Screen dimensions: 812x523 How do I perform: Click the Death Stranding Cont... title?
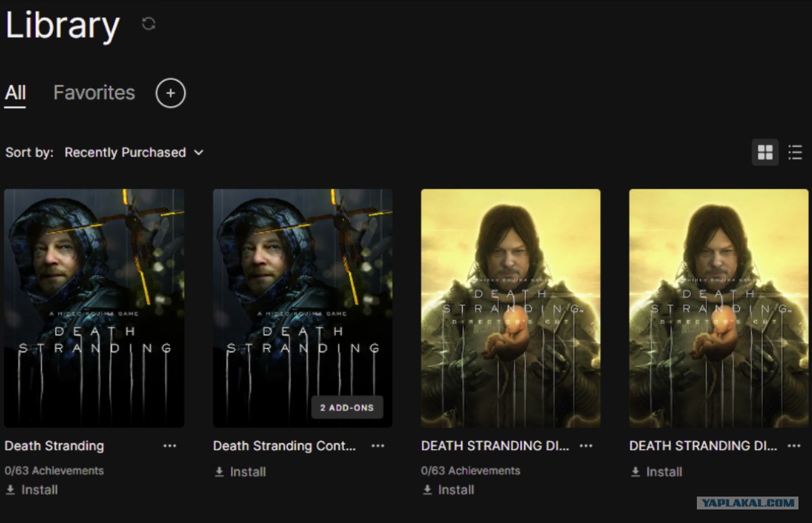pos(284,446)
